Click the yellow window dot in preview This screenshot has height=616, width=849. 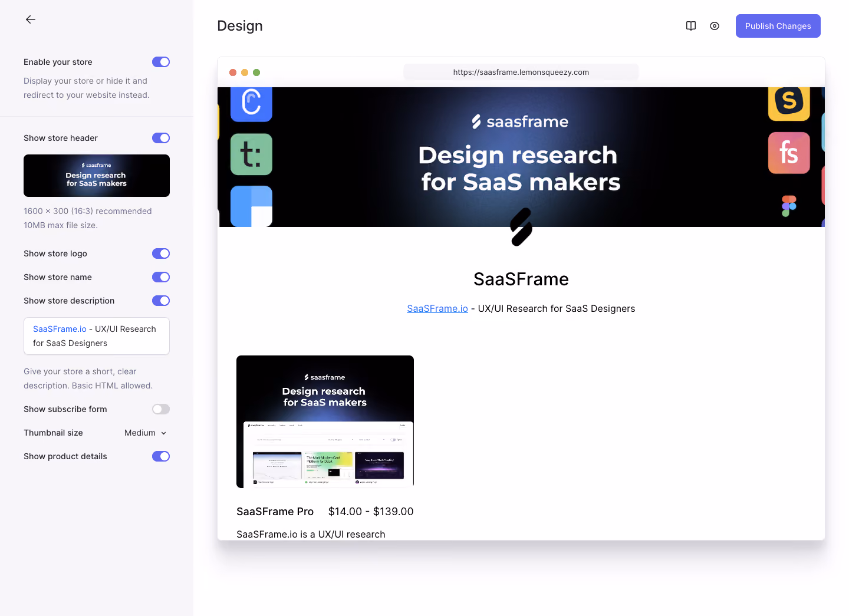245,73
